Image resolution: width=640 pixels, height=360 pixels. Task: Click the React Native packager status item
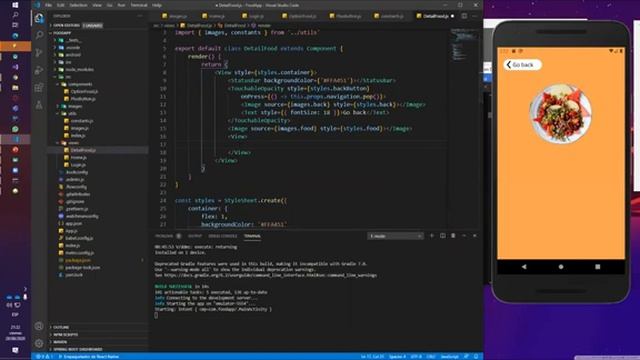tap(89, 356)
